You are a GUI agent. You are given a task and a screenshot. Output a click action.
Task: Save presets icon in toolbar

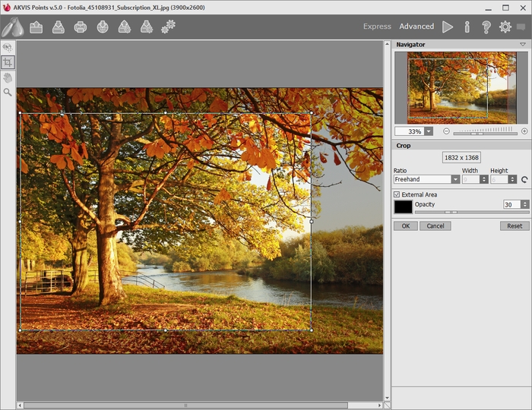(x=147, y=27)
